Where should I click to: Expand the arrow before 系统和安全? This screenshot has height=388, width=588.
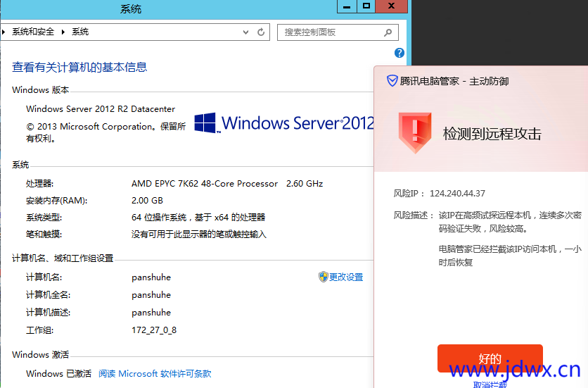pyautogui.click(x=4, y=32)
